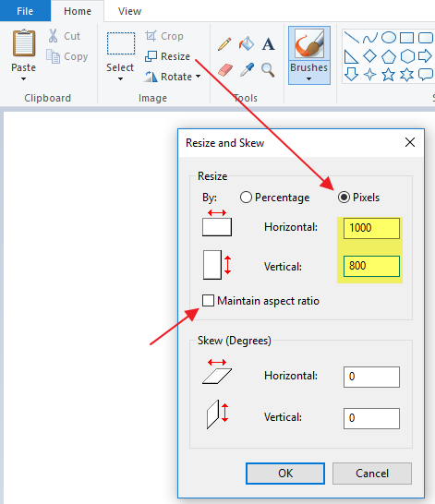
Task: Choose the Right arrow shape
Action: click(x=425, y=56)
